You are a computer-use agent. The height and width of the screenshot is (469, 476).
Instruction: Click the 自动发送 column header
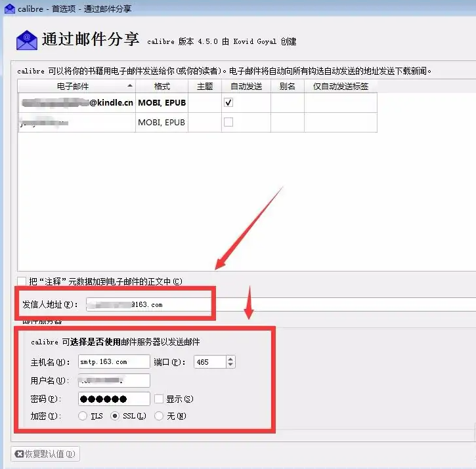coord(246,87)
